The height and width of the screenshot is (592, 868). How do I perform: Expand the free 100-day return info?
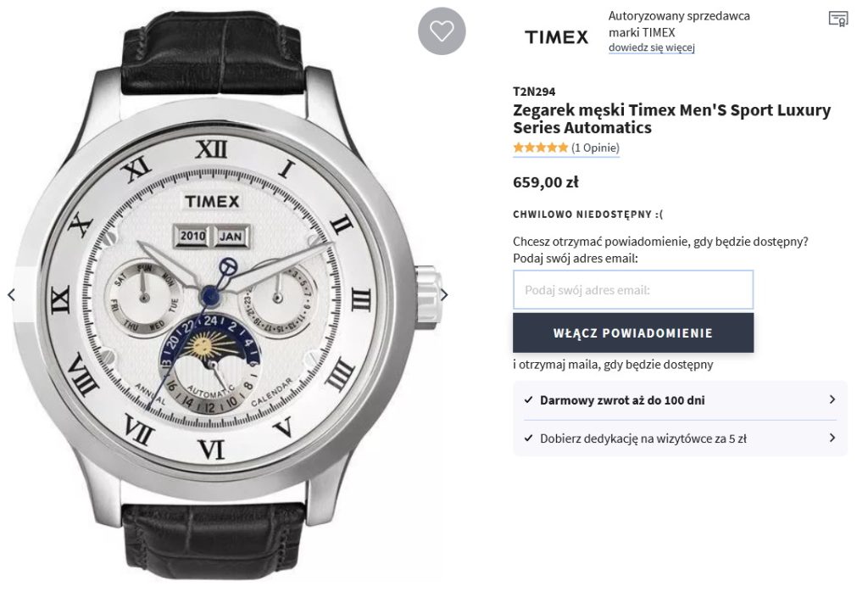(680, 400)
